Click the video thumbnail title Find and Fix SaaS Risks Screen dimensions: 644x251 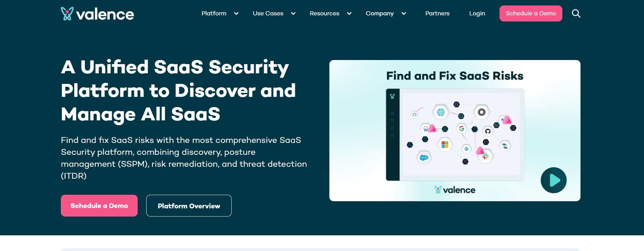pos(455,76)
